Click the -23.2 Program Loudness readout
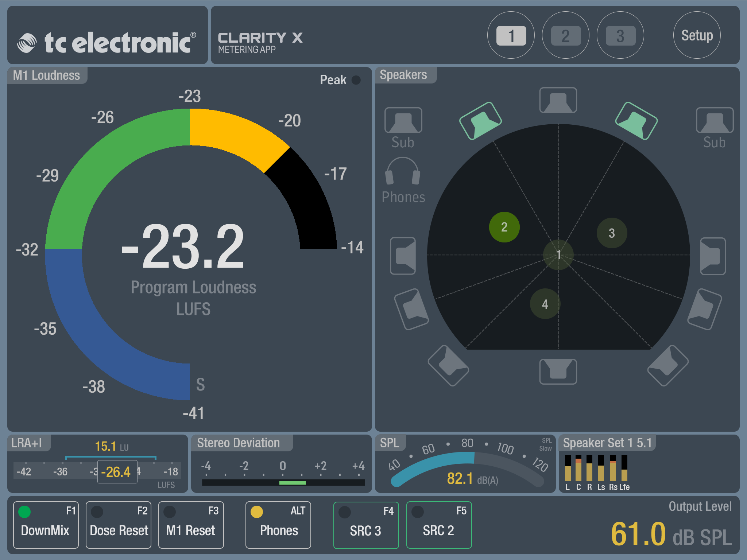Image resolution: width=747 pixels, height=560 pixels. (x=183, y=247)
